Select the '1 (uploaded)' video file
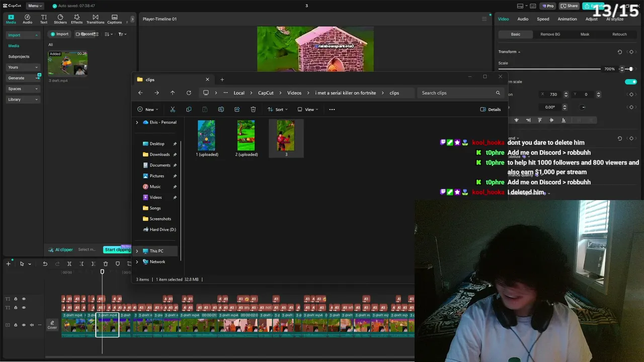The width and height of the screenshot is (644, 362). tap(207, 139)
